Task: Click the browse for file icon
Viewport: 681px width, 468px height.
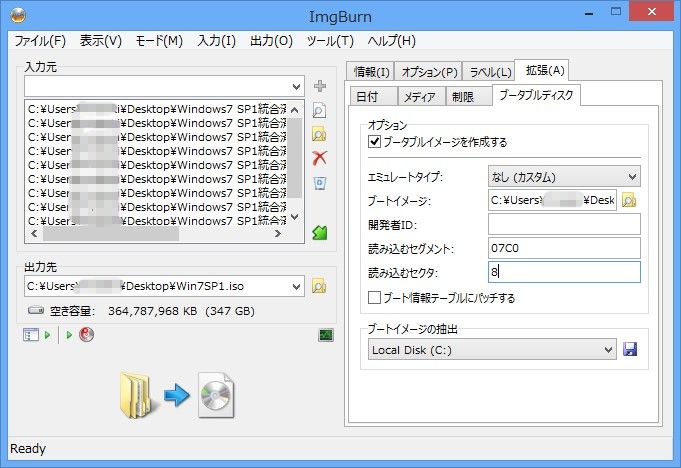Action: point(319,111)
